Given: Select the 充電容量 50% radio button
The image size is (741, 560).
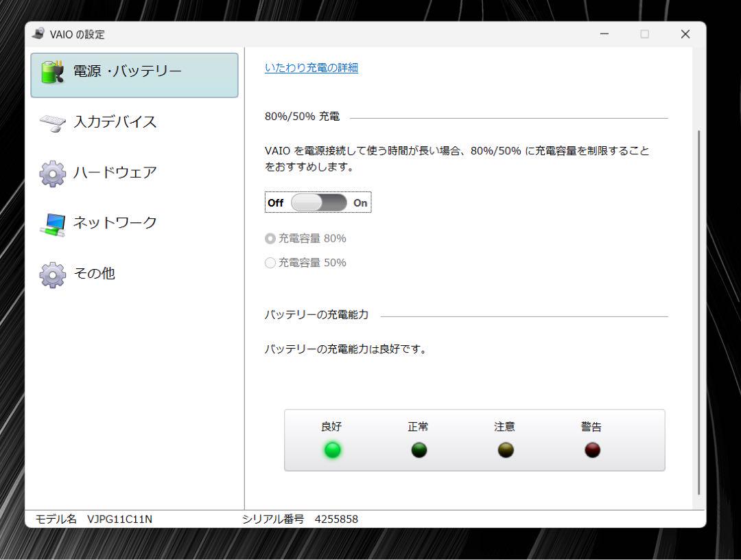Looking at the screenshot, I should coord(270,263).
